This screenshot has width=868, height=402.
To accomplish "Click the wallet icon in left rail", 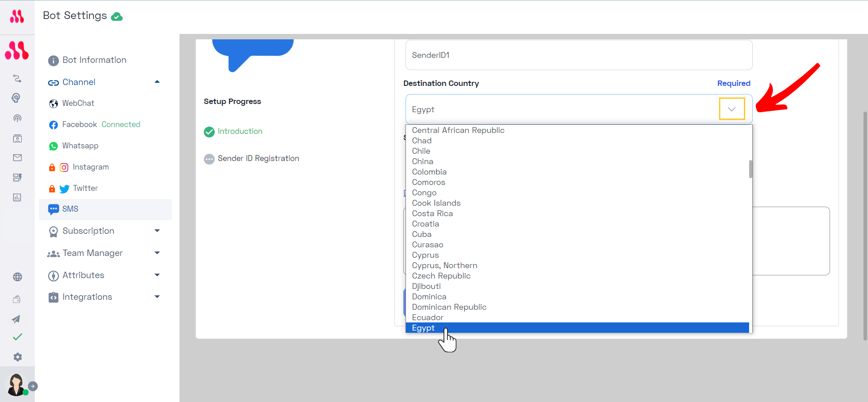I will tap(17, 299).
